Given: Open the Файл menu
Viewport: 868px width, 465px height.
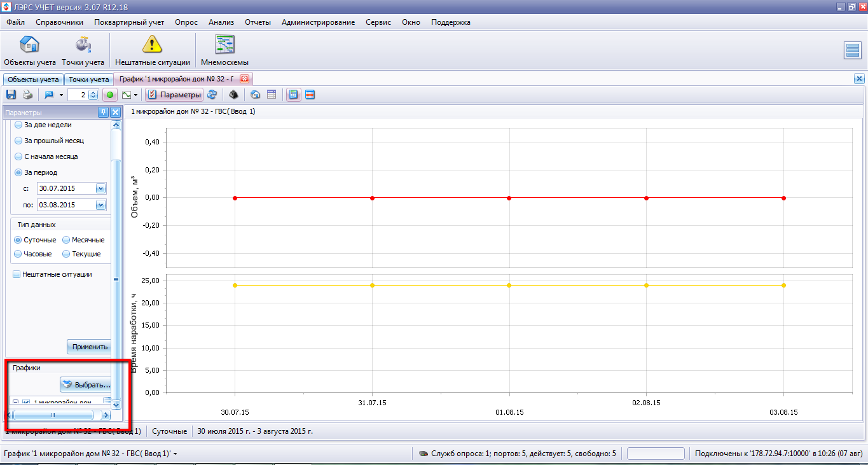Looking at the screenshot, I should pos(16,22).
